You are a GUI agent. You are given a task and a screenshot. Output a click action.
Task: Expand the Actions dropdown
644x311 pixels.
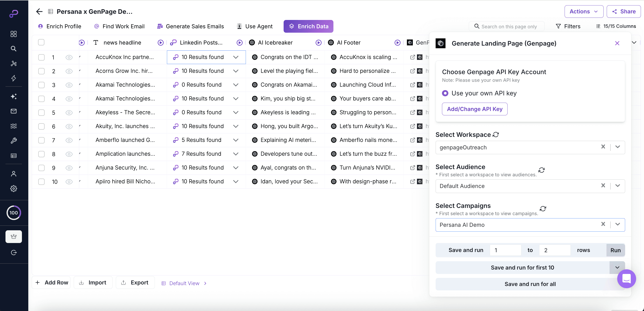pyautogui.click(x=583, y=11)
